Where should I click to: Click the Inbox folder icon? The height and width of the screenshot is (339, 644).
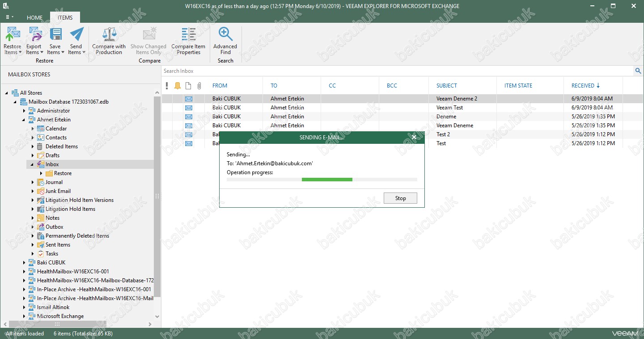(41, 164)
